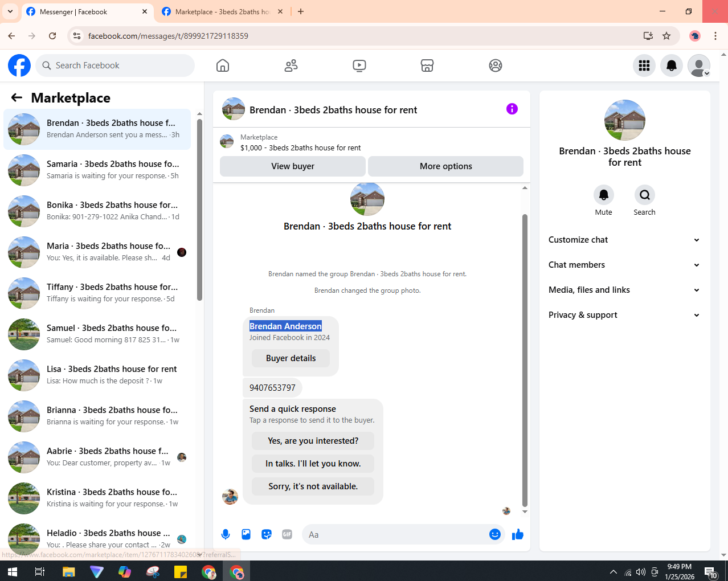Open the Facebook menu grid icon
728x581 pixels.
pos(644,66)
